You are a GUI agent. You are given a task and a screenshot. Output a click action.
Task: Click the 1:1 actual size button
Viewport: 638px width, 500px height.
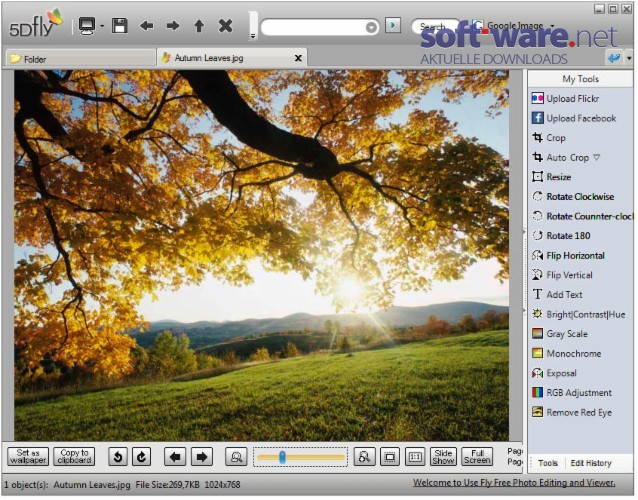415,457
